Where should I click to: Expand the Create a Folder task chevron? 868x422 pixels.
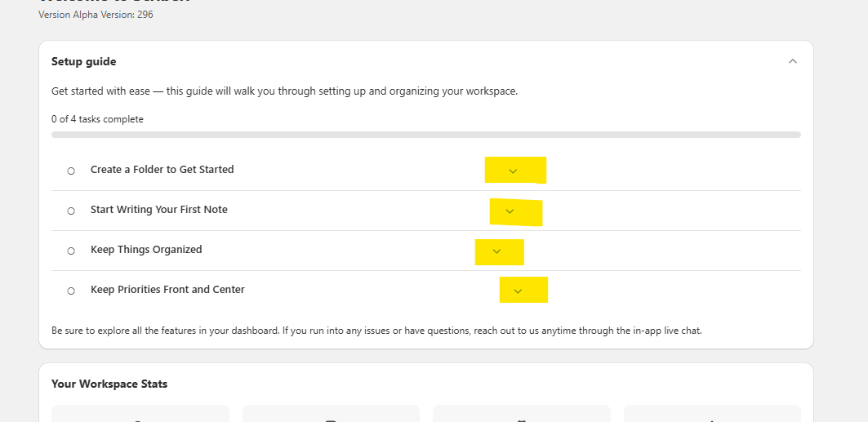[x=513, y=171]
